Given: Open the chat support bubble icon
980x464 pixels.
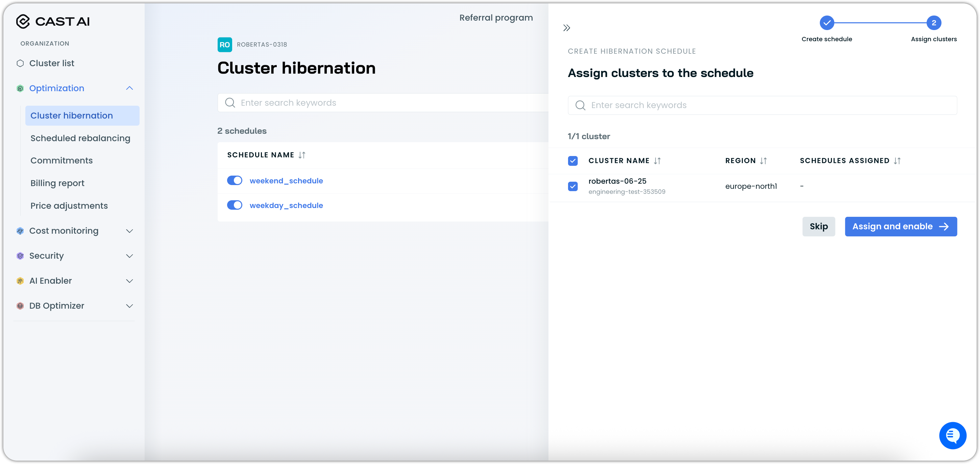Looking at the screenshot, I should coord(952,435).
